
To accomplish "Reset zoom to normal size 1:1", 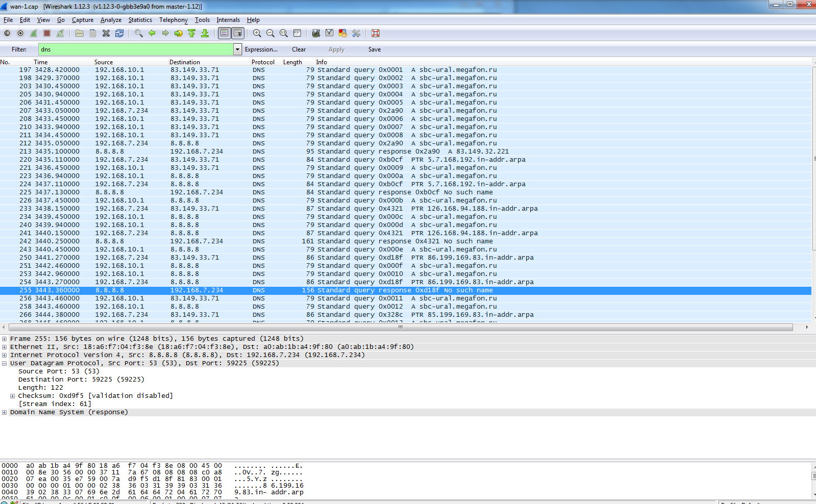I will (x=284, y=33).
